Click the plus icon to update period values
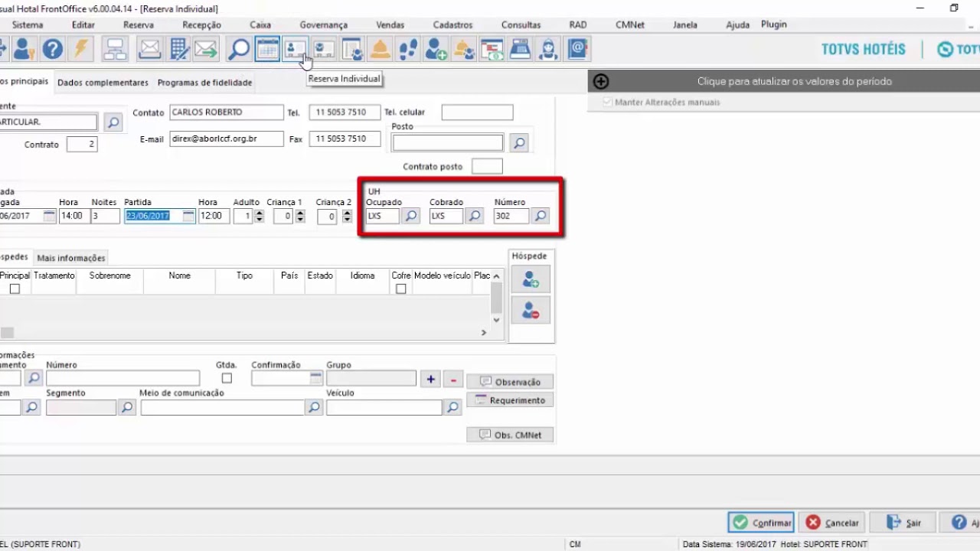This screenshot has height=551, width=980. (601, 81)
